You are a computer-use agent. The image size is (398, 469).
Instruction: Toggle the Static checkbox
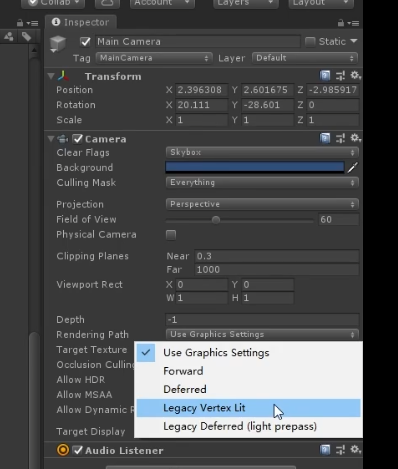click(x=310, y=42)
